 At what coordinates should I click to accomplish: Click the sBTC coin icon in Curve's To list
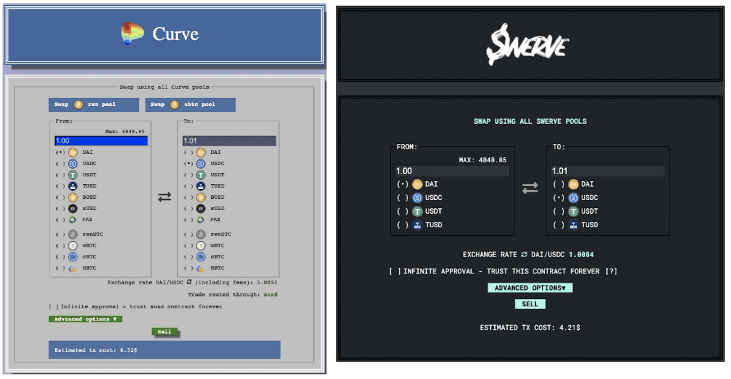pyautogui.click(x=200, y=257)
